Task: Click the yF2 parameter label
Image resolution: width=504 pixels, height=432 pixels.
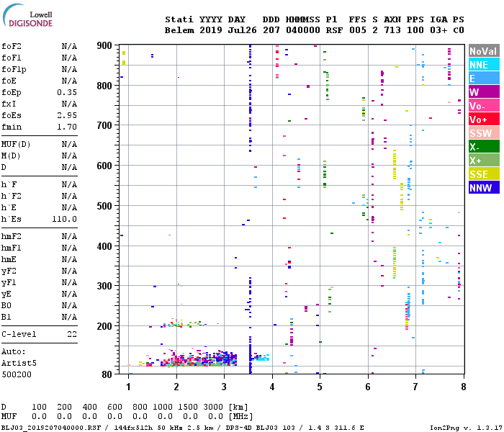Action: pos(9,271)
